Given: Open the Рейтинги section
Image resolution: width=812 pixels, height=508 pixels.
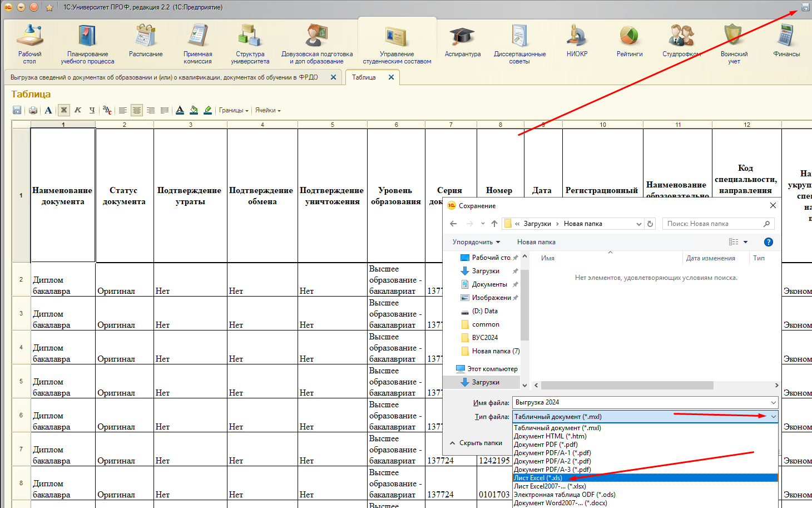Looking at the screenshot, I should click(x=630, y=41).
